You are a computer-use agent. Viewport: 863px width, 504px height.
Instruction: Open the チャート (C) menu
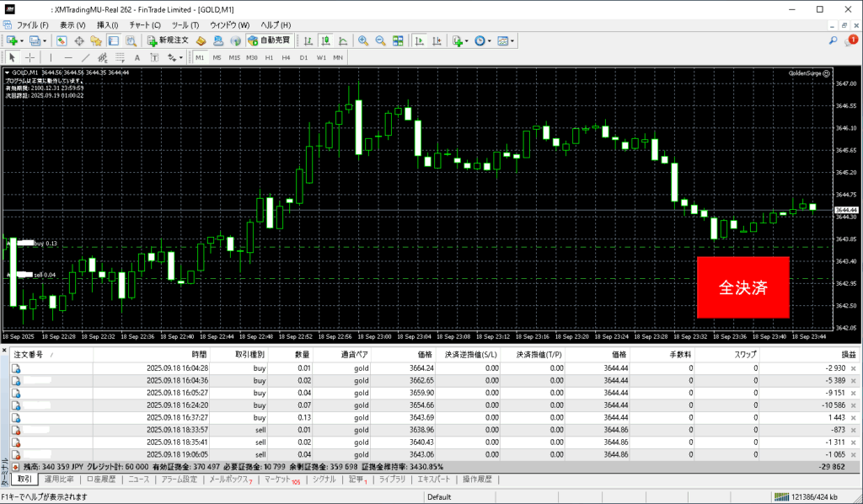pos(144,25)
